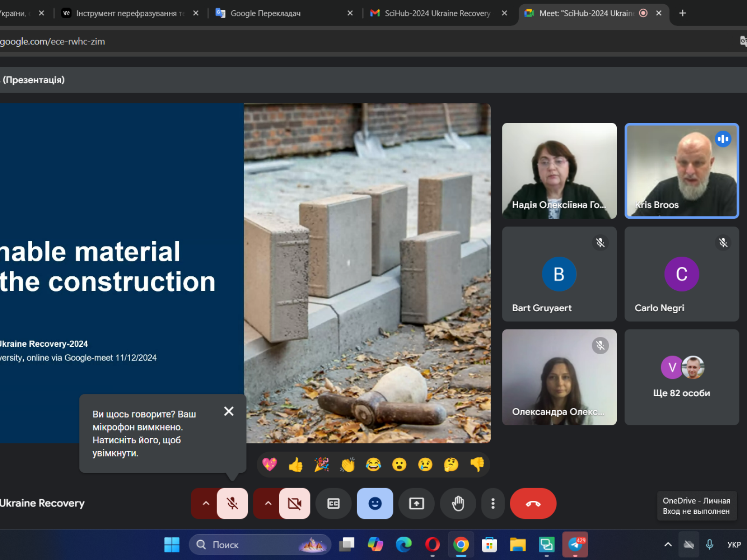Toggle the emoji reactions bar button
The image size is (747, 560).
pyautogui.click(x=375, y=504)
